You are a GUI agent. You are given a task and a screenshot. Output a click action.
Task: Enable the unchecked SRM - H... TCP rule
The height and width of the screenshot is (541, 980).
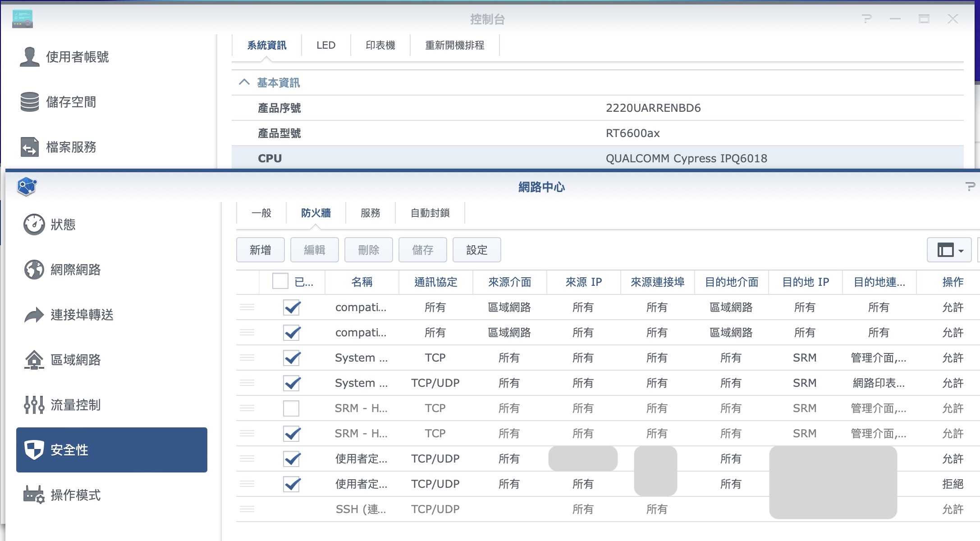tap(291, 408)
